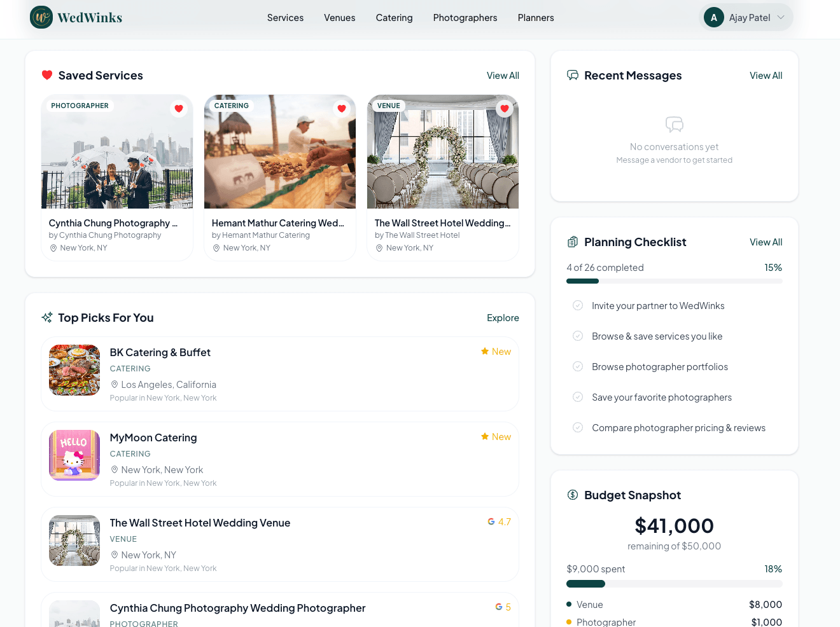Image resolution: width=840 pixels, height=627 pixels.
Task: Click the New star icon on BK Catering
Action: click(485, 352)
